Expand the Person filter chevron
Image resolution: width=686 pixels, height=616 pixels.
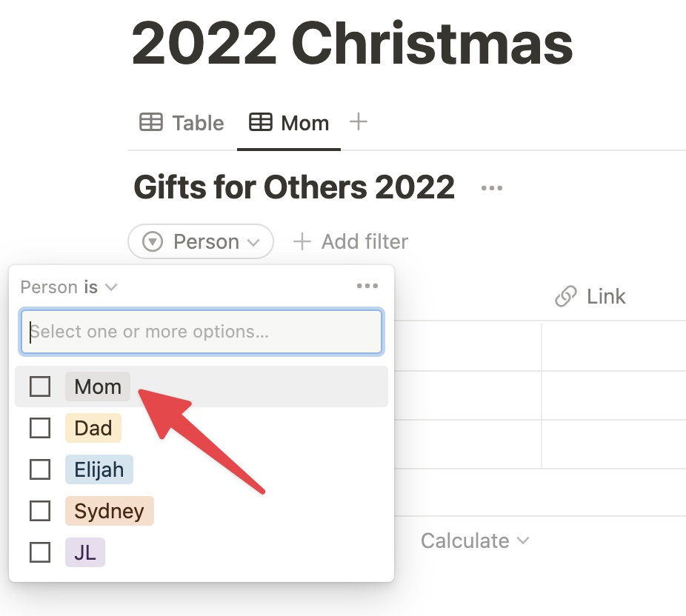(254, 242)
